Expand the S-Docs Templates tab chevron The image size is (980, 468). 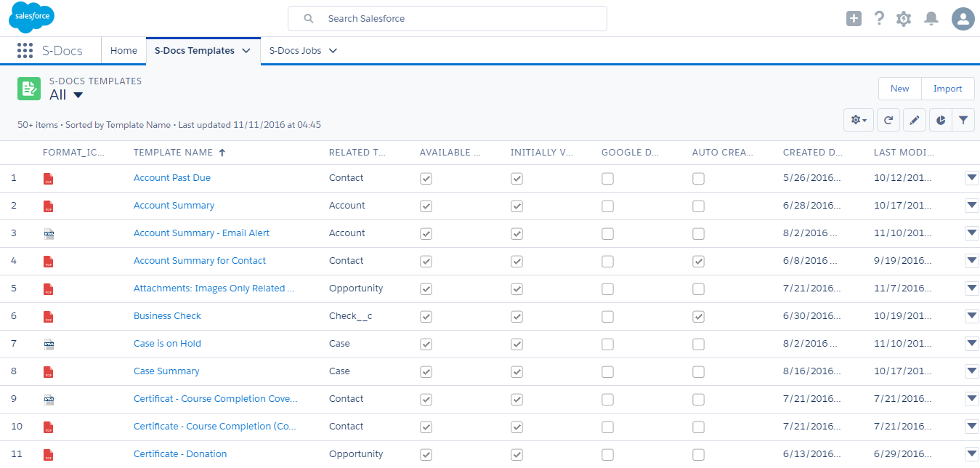coord(246,51)
